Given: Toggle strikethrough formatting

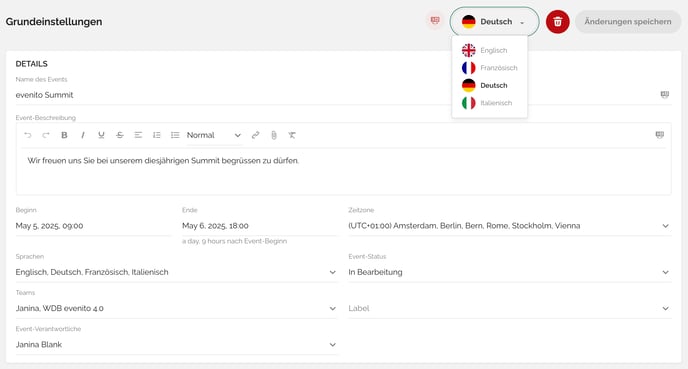Looking at the screenshot, I should point(120,135).
